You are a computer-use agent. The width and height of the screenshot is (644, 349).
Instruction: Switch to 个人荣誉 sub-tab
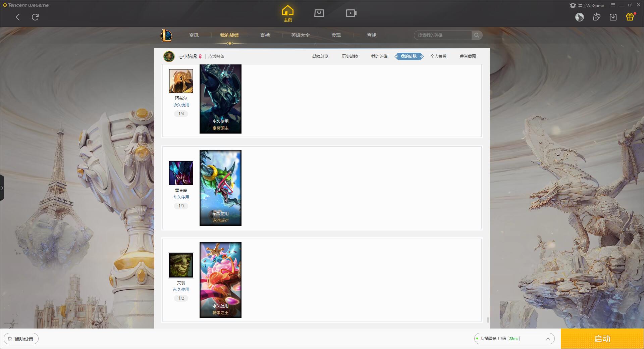point(438,56)
